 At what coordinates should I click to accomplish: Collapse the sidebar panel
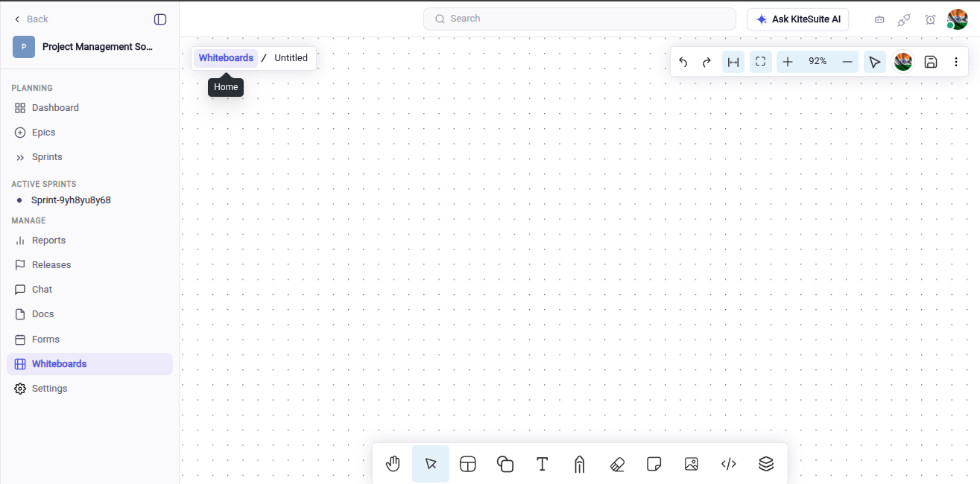pyautogui.click(x=160, y=19)
